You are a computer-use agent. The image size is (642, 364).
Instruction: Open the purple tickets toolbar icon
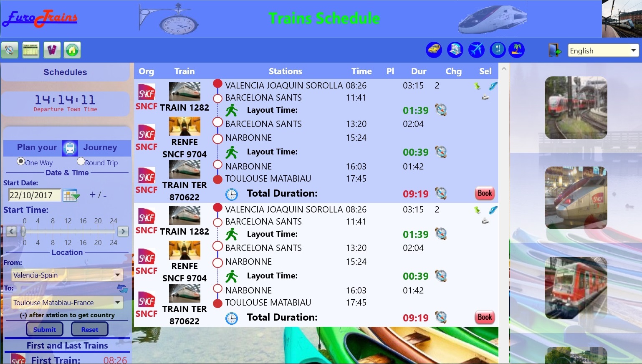pos(52,50)
